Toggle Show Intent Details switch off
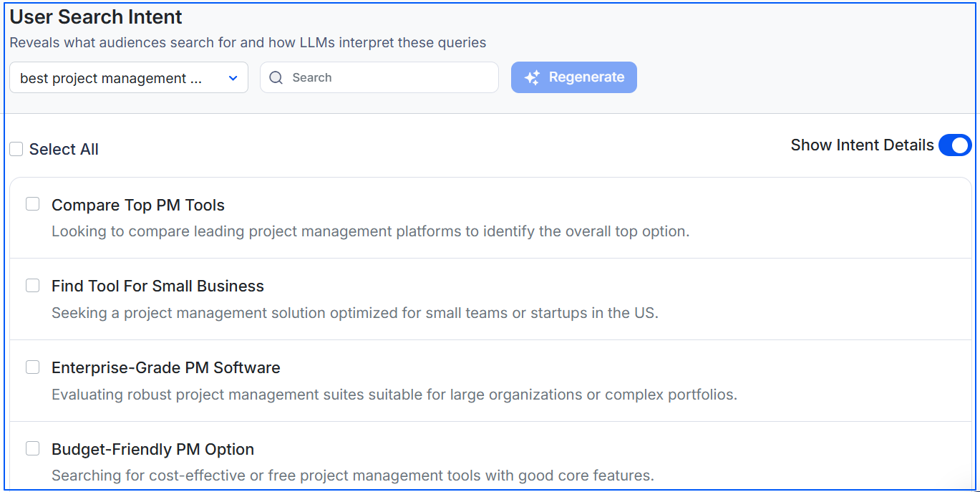The height and width of the screenshot is (492, 980). tap(955, 145)
